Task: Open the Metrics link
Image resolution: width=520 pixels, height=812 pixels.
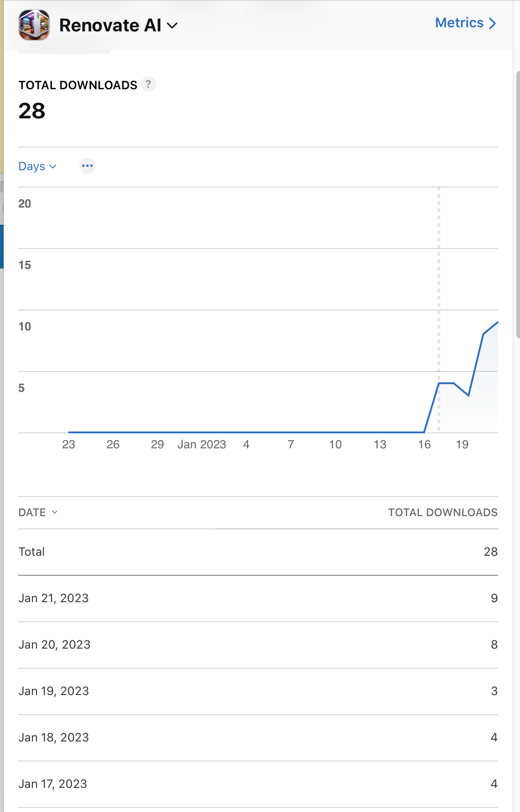Action: 459,23
